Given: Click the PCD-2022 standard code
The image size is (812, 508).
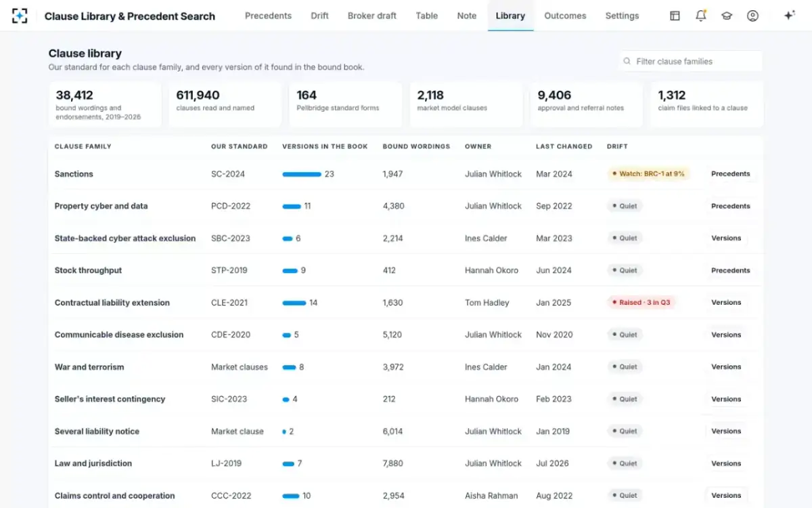Looking at the screenshot, I should click(x=231, y=206).
